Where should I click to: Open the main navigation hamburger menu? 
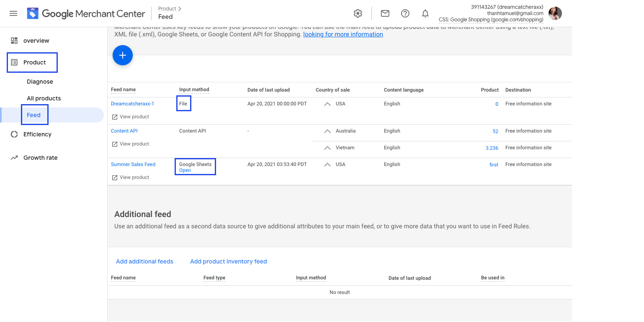(13, 13)
